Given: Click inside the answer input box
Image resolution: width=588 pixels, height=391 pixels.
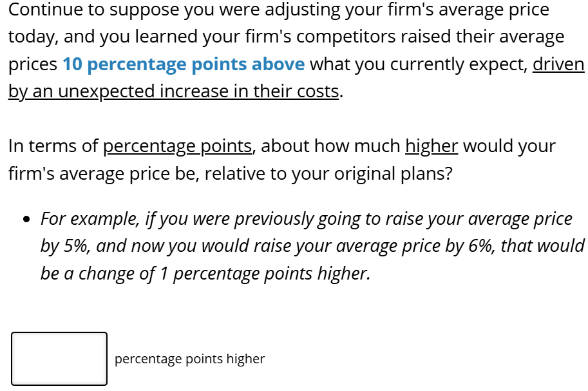Looking at the screenshot, I should click(58, 359).
